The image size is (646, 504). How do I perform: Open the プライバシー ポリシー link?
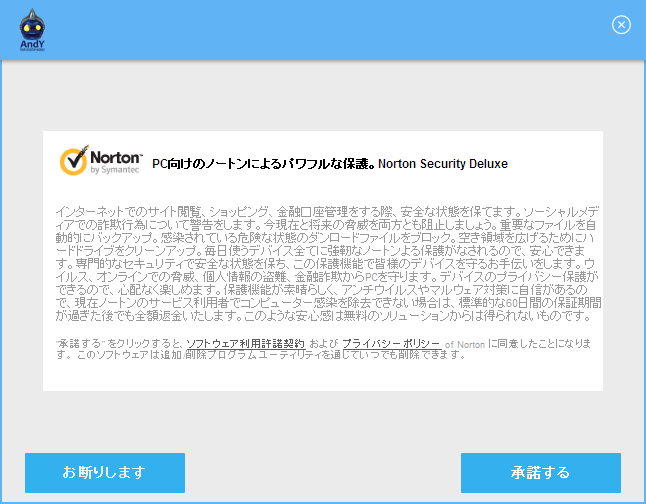click(x=391, y=344)
